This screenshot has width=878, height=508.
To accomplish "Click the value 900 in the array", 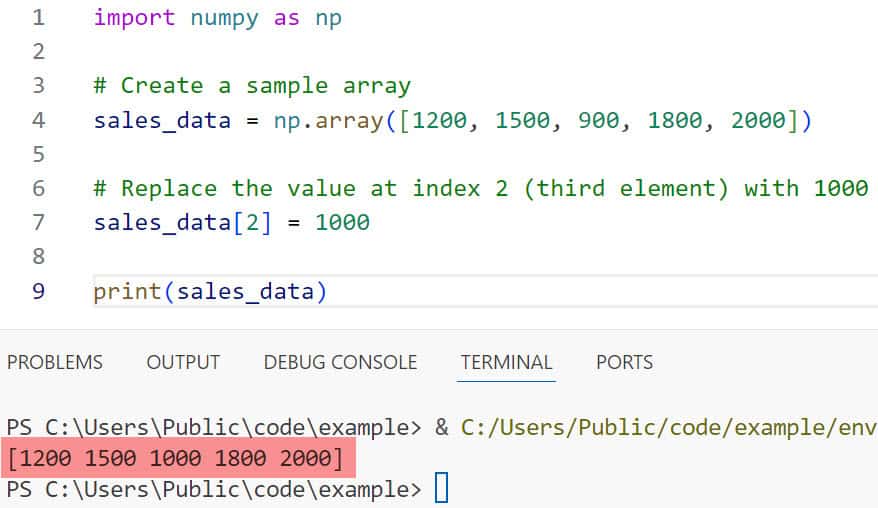I will [x=598, y=120].
